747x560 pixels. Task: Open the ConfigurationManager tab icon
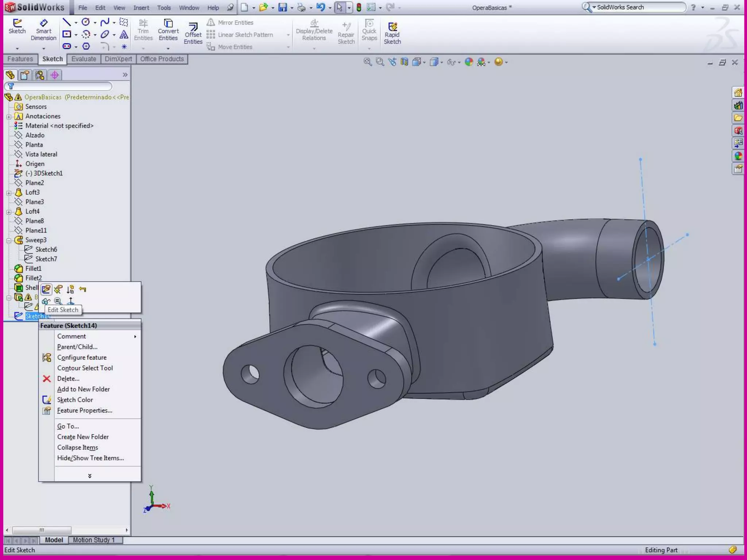[40, 75]
